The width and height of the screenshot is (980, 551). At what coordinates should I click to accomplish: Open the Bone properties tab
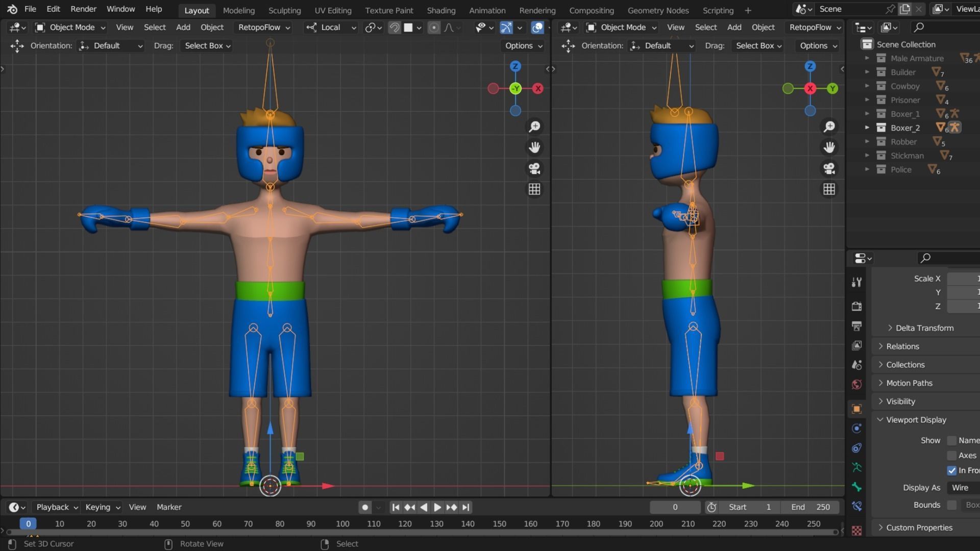click(857, 487)
